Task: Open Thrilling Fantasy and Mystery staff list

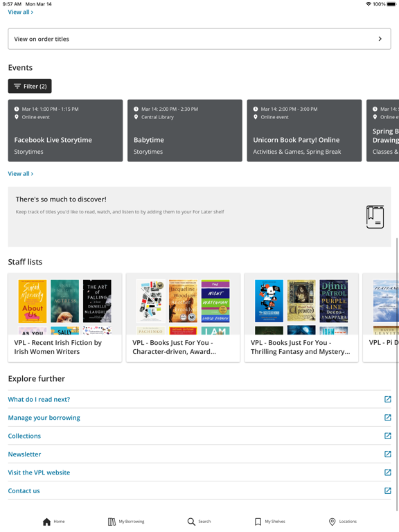Action: coord(301,318)
